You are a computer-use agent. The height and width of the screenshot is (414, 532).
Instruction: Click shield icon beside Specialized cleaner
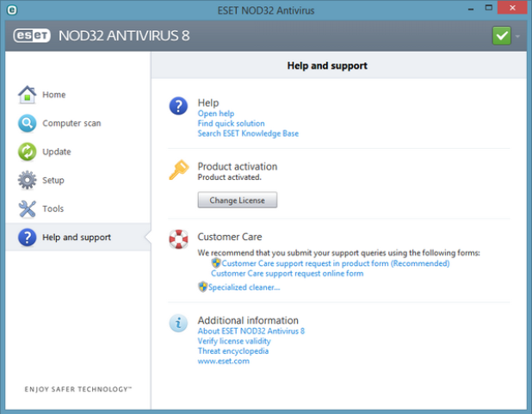coord(202,287)
